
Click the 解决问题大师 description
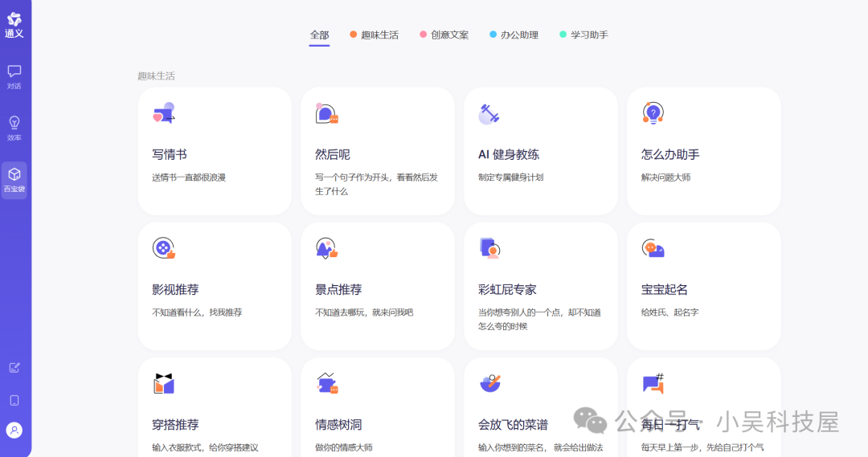(x=666, y=177)
